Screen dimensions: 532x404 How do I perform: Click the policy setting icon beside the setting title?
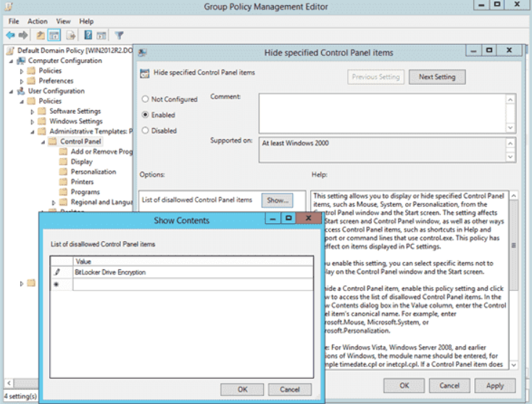click(x=144, y=73)
